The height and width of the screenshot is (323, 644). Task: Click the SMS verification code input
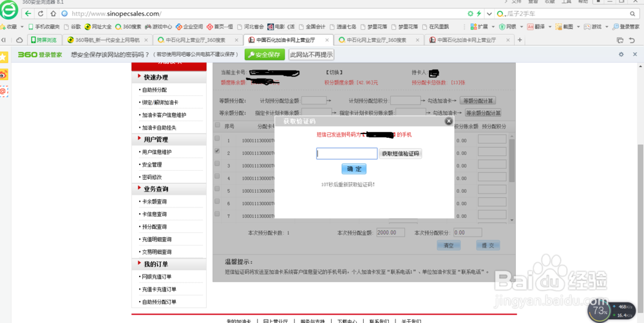pyautogui.click(x=346, y=153)
